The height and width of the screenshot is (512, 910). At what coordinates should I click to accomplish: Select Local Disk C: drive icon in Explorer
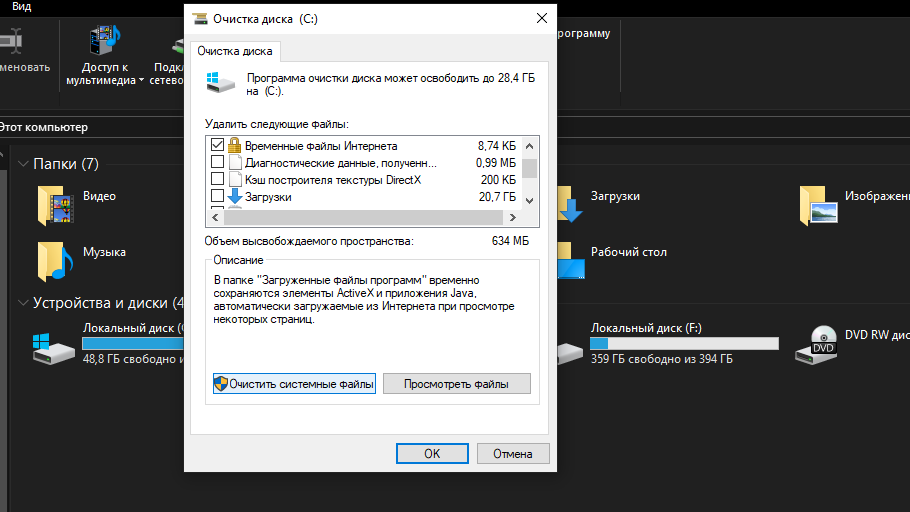pyautogui.click(x=53, y=348)
